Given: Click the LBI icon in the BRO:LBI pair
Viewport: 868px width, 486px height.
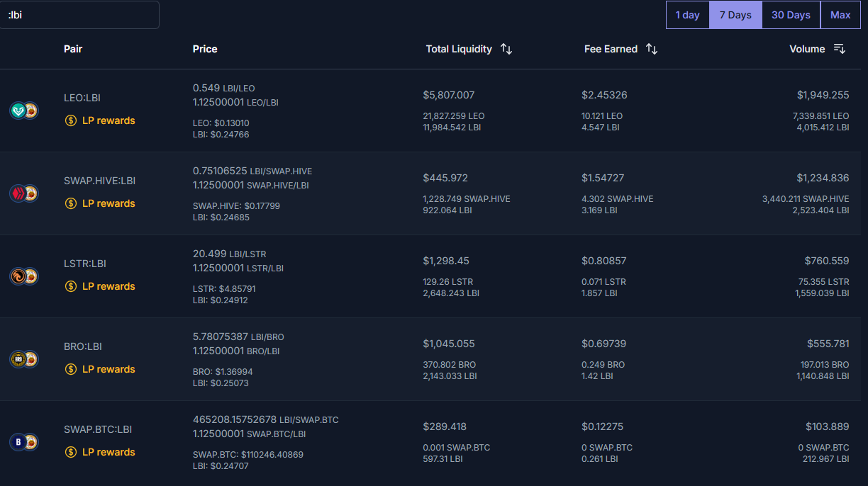Looking at the screenshot, I should coord(31,359).
